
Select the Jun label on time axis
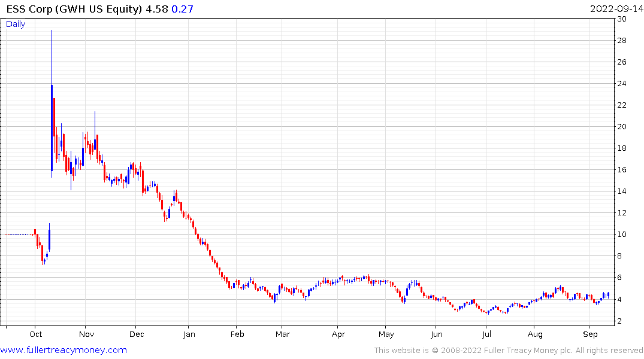437,334
